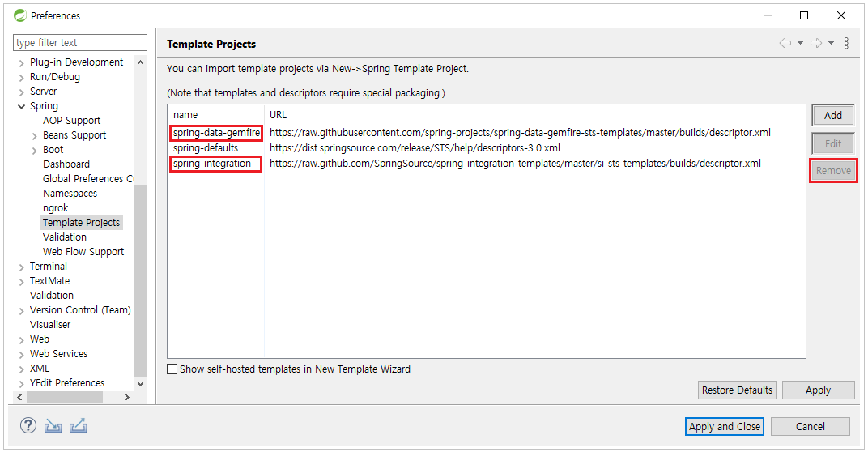Click the Edit button
The image size is (868, 452).
click(x=832, y=143)
